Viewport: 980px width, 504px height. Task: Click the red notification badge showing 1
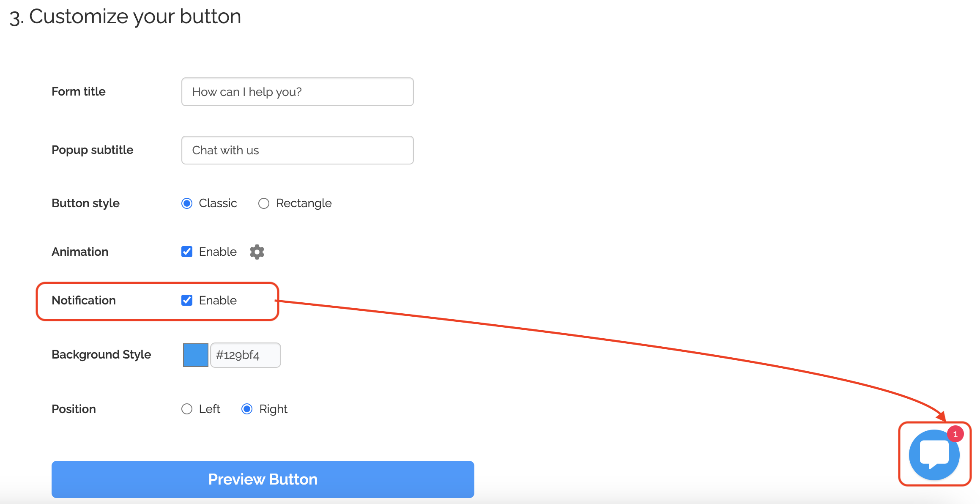955,434
